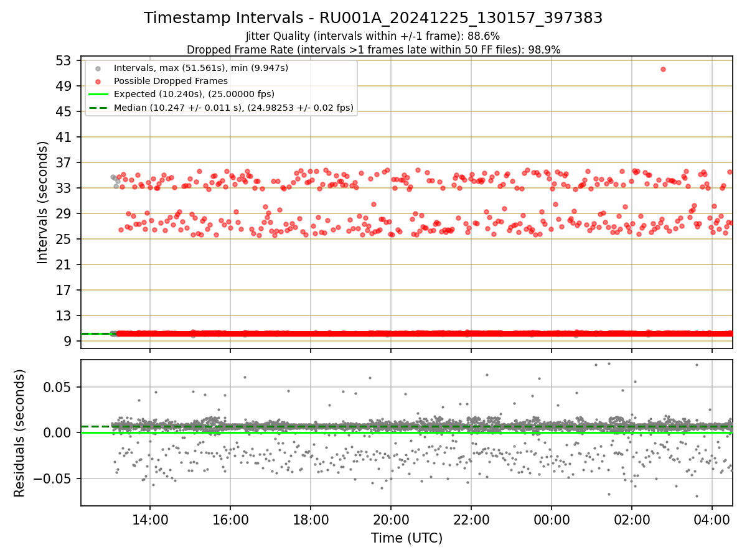Image resolution: width=747 pixels, height=560 pixels.
Task: Select legend entry 'Median (10.247 +/- 0.011 s)'
Action: coord(234,108)
